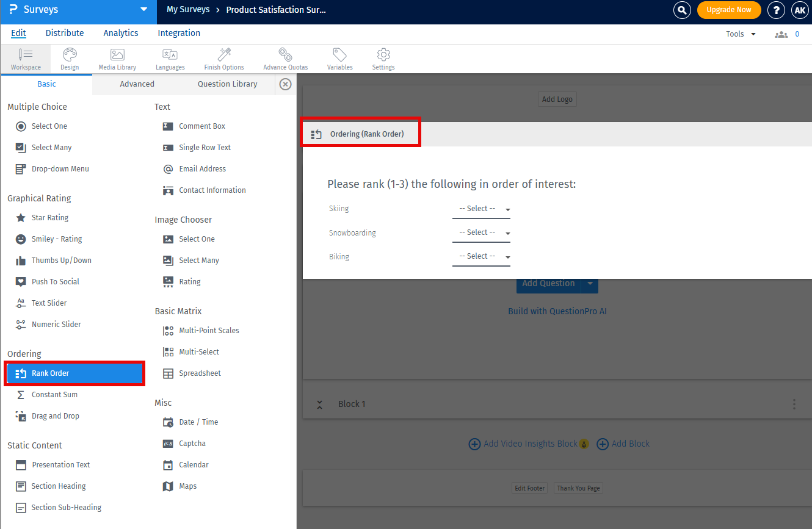
Task: Open the search magnifier icon
Action: (682, 10)
